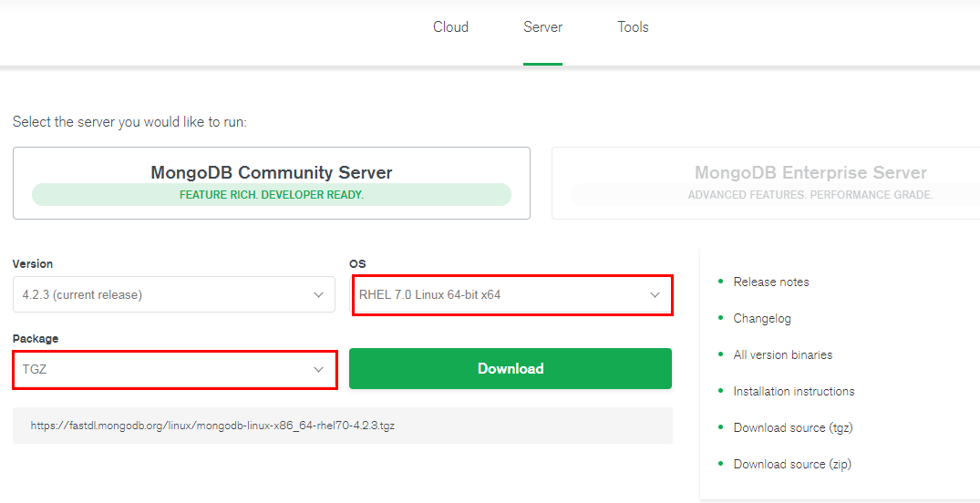Image resolution: width=980 pixels, height=503 pixels.
Task: Open the Tools tab
Action: [633, 27]
